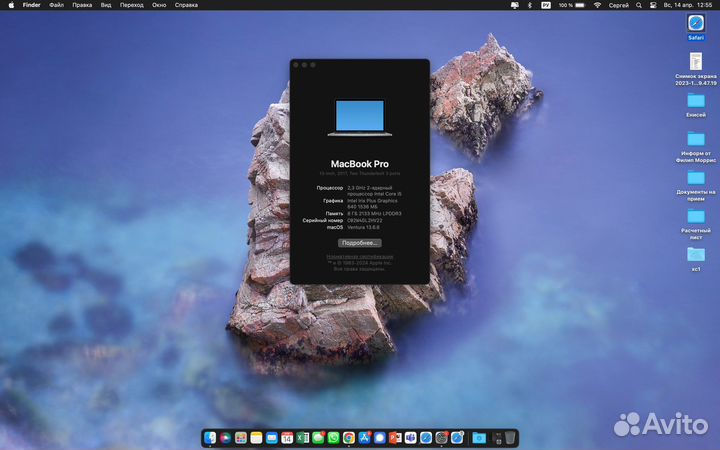The width and height of the screenshot is (720, 450).
Task: Launch Siri from the Dock
Action: click(225, 438)
